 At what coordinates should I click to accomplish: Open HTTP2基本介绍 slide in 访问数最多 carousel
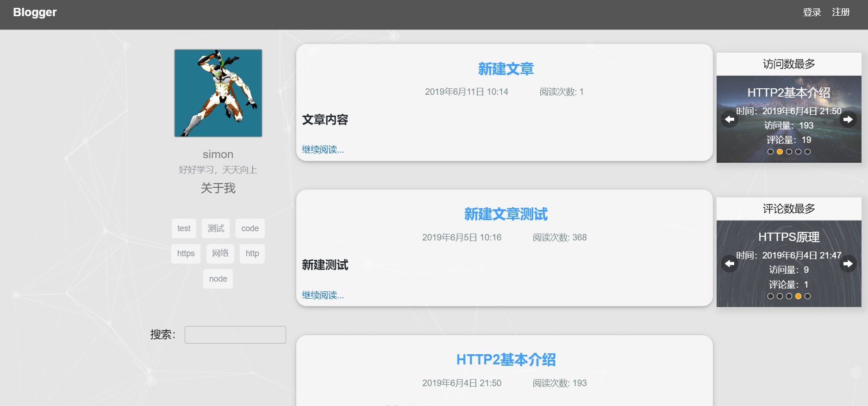[789, 92]
